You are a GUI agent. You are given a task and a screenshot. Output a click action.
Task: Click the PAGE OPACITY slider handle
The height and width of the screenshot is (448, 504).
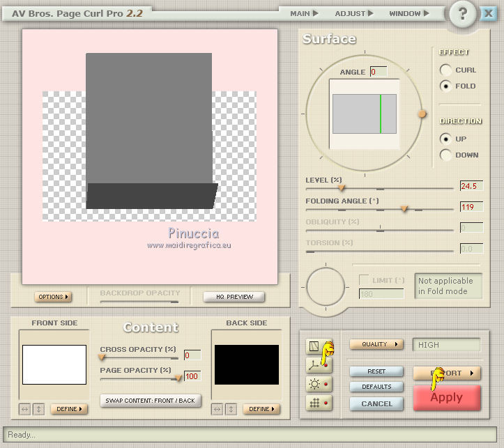(178, 378)
